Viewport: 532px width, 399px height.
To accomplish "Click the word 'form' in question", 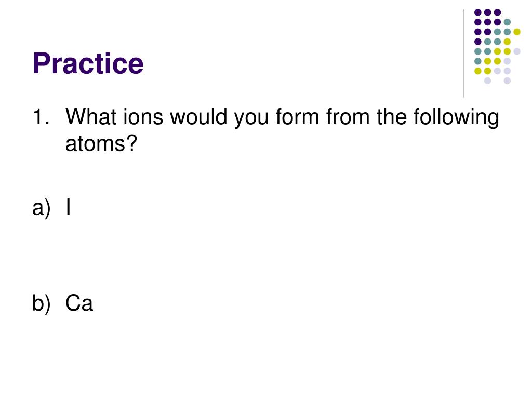I will click(298, 117).
